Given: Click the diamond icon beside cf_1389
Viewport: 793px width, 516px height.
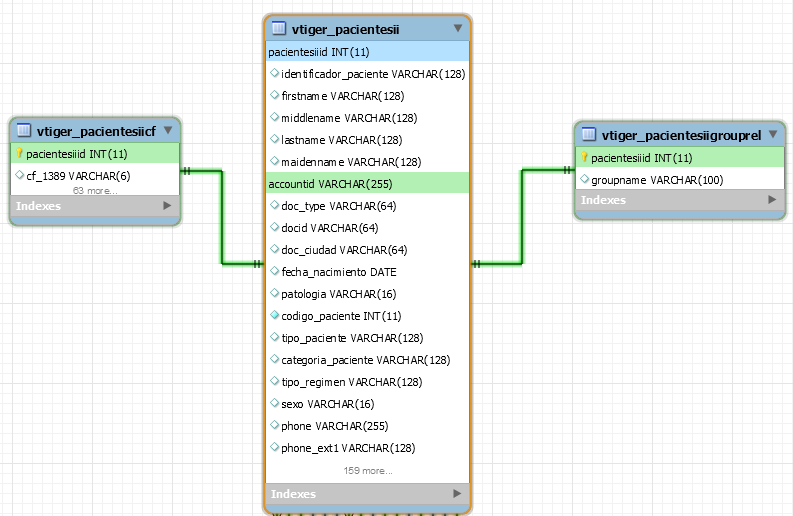Looking at the screenshot, I should pos(20,175).
